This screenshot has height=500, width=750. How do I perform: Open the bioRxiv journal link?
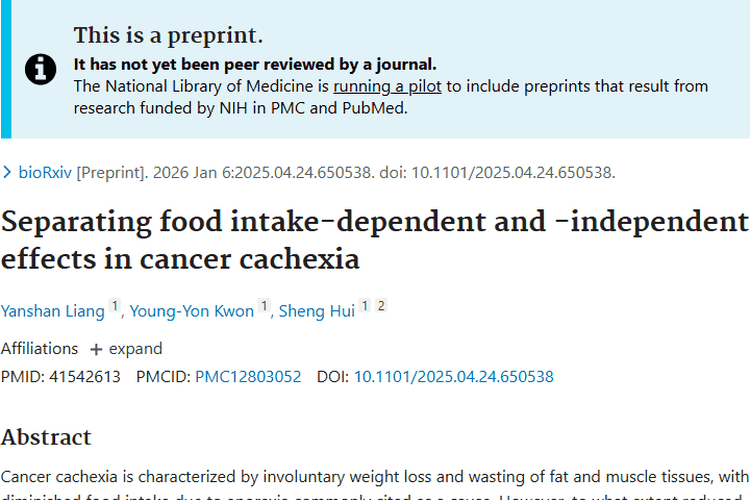click(46, 172)
